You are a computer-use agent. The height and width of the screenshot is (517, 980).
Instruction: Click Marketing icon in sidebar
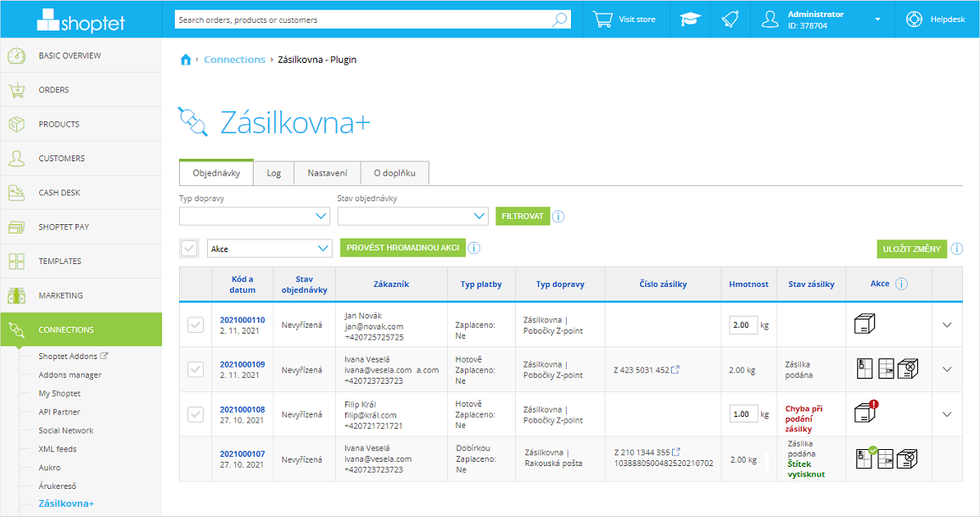point(17,295)
